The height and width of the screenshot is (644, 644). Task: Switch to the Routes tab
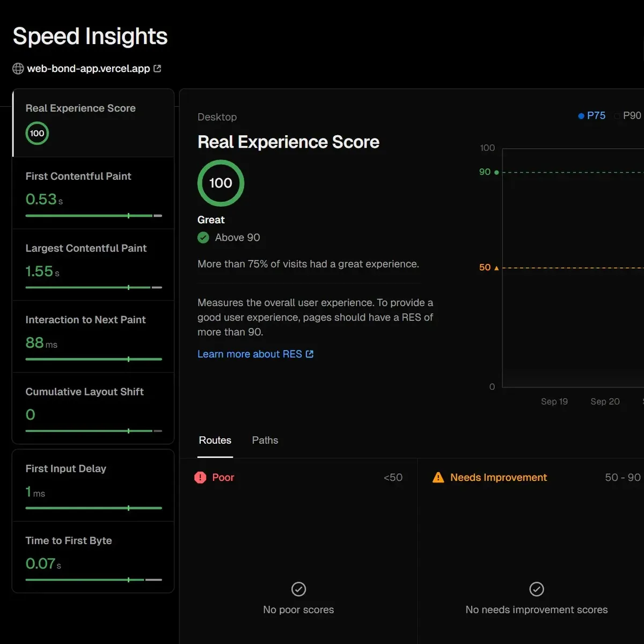pyautogui.click(x=215, y=441)
